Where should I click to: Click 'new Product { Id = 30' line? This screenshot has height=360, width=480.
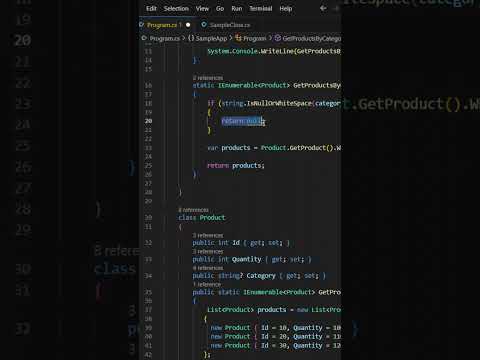pos(275,346)
